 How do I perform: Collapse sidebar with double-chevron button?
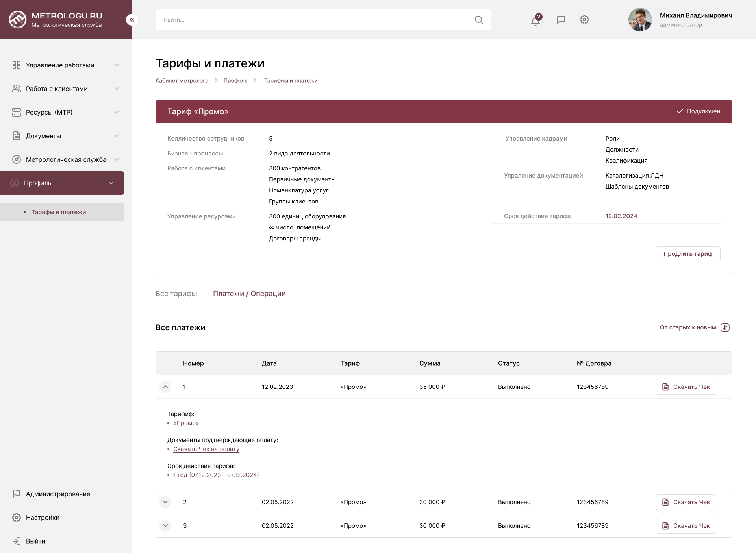pos(132,20)
